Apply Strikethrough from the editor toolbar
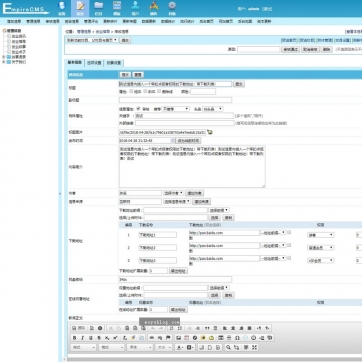362x362 pixels. point(99,338)
